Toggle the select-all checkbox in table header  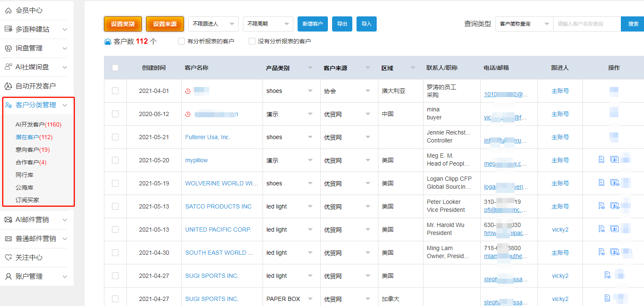pyautogui.click(x=115, y=68)
